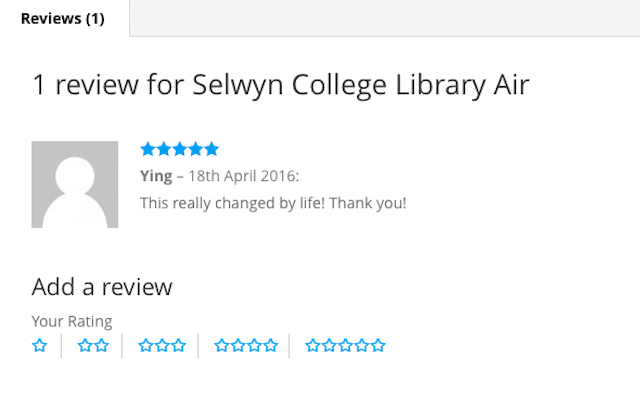640x394 pixels.
Task: Pick the three-star rating option
Action: tap(162, 346)
